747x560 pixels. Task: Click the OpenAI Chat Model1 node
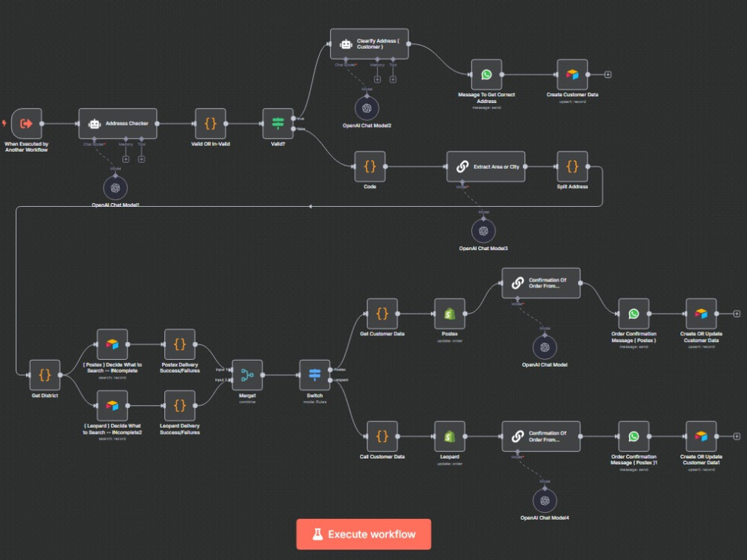pos(115,187)
